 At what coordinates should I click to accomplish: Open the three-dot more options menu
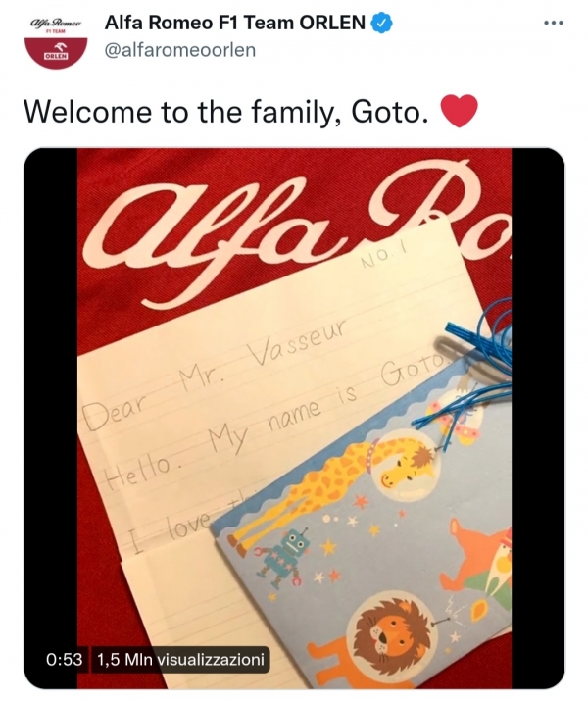coord(554,23)
